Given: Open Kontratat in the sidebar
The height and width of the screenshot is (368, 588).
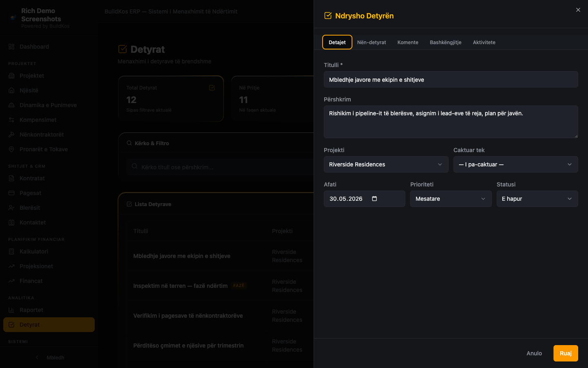Looking at the screenshot, I should (x=49, y=178).
